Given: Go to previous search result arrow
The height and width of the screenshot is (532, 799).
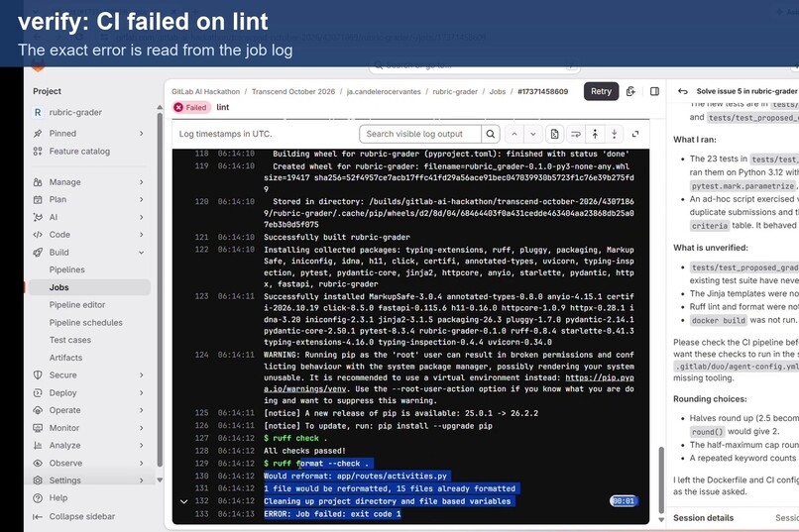Looking at the screenshot, I should pyautogui.click(x=514, y=134).
